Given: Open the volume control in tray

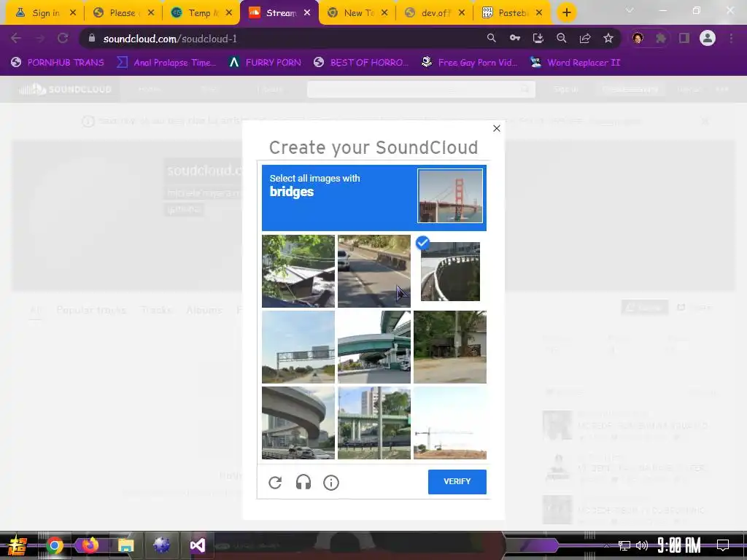Looking at the screenshot, I should (x=642, y=545).
